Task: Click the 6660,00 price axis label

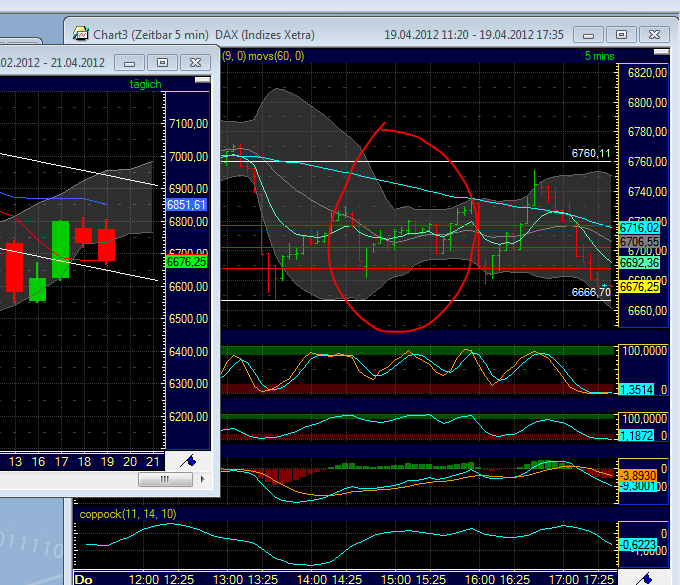Action: tap(647, 311)
